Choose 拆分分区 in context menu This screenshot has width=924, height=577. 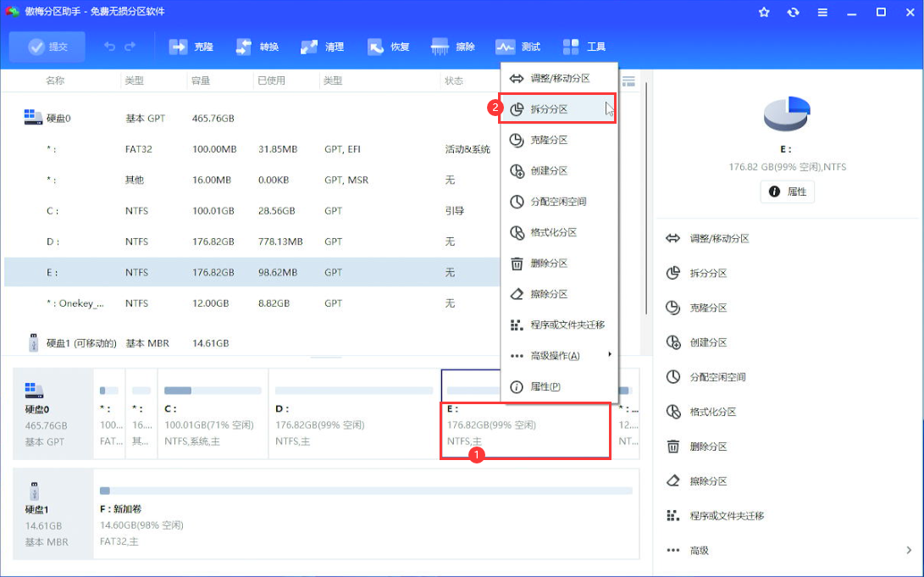pyautogui.click(x=557, y=109)
